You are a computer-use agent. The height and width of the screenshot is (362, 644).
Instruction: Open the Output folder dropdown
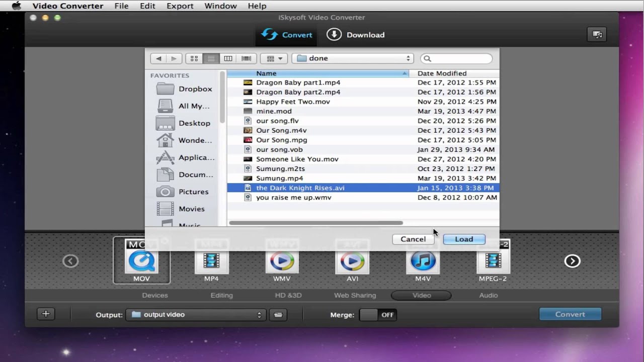(196, 315)
